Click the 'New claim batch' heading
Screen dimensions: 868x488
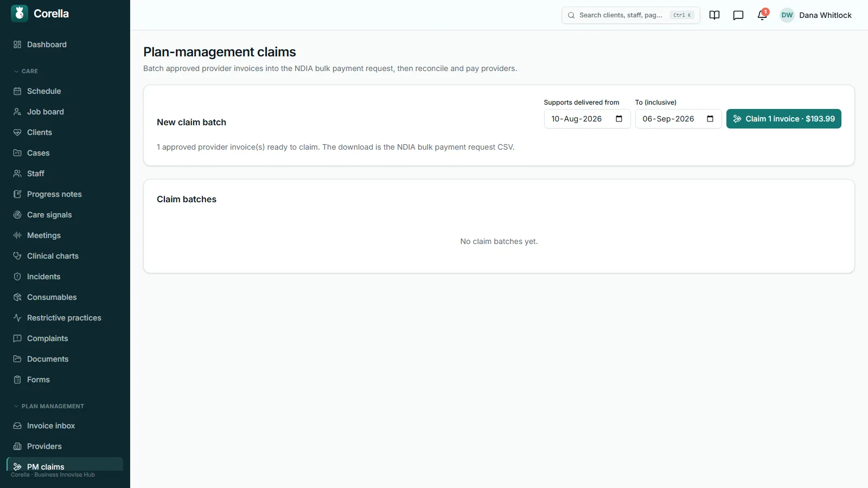(192, 123)
